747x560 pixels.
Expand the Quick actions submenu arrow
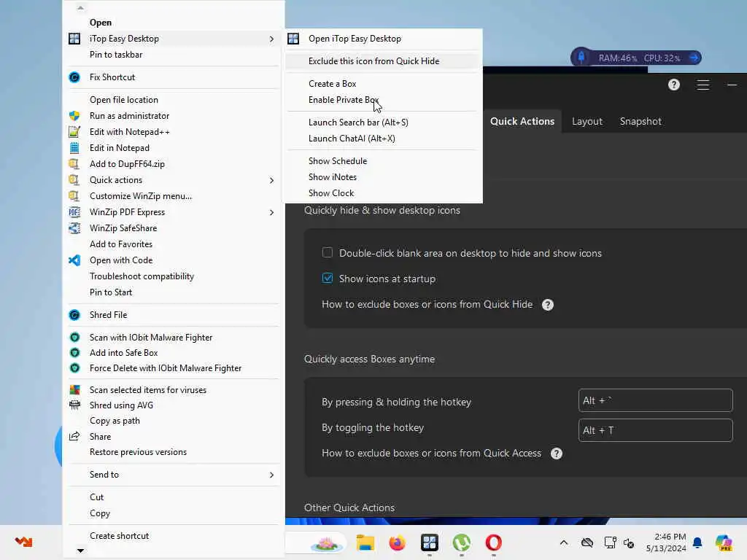tap(271, 180)
